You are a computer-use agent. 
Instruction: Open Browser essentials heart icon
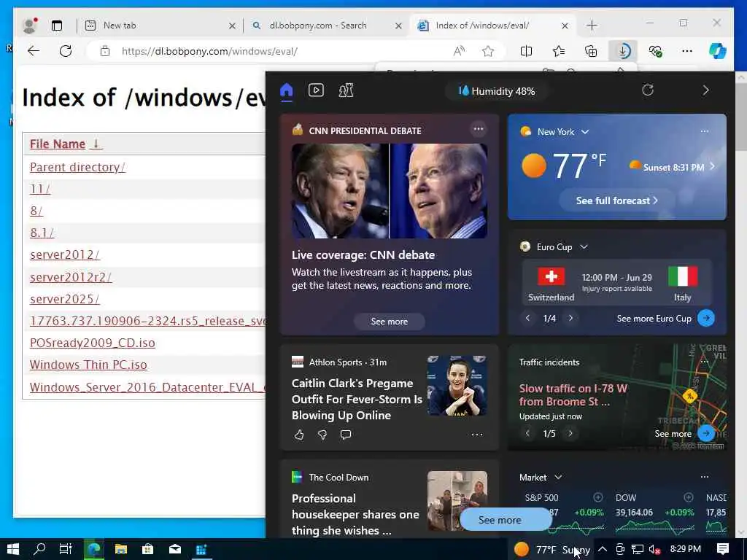point(656,51)
